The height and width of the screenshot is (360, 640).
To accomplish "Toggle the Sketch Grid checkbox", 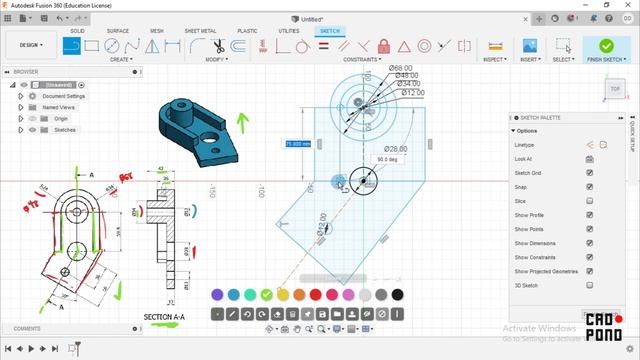I will pyautogui.click(x=589, y=173).
